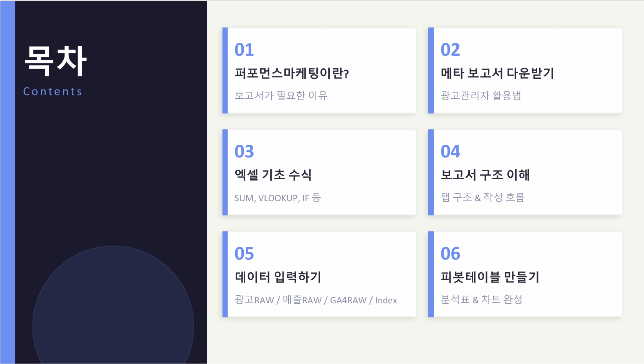Select the 탭 구조 & 작성 흐름 caption
The height and width of the screenshot is (364, 644).
click(x=482, y=197)
